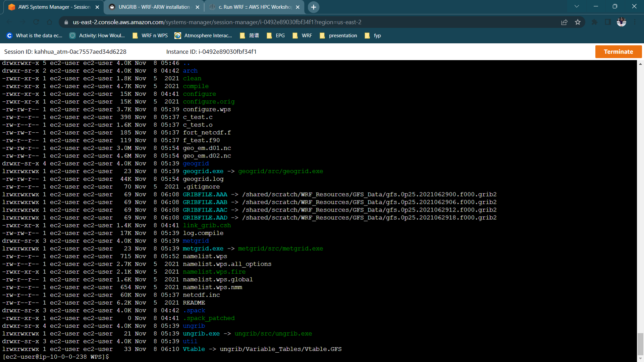
Task: Click 'metgrid.exe' in terminal listing
Action: point(203,248)
